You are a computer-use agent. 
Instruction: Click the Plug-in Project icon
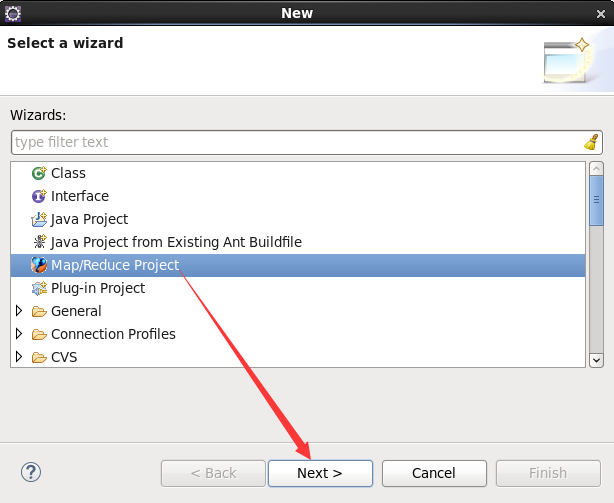point(39,288)
